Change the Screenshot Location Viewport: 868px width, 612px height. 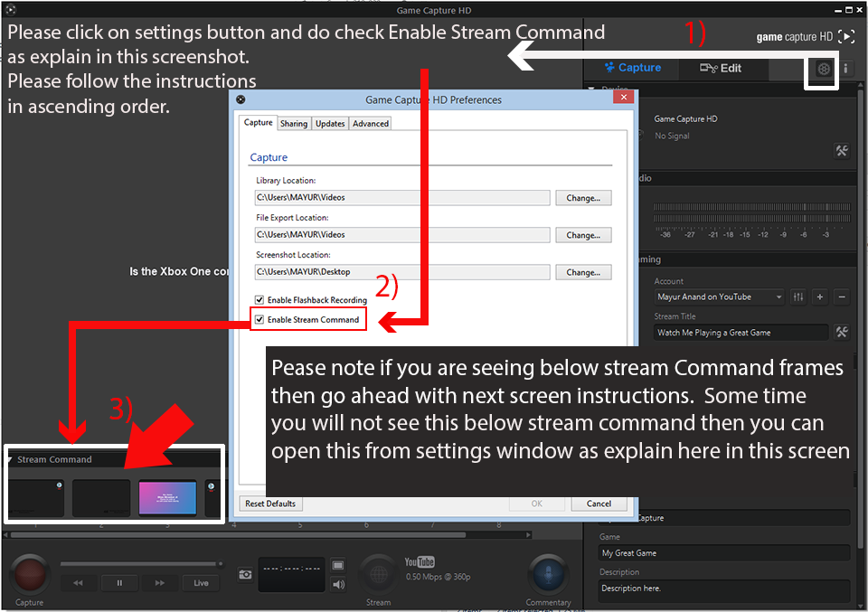click(583, 272)
